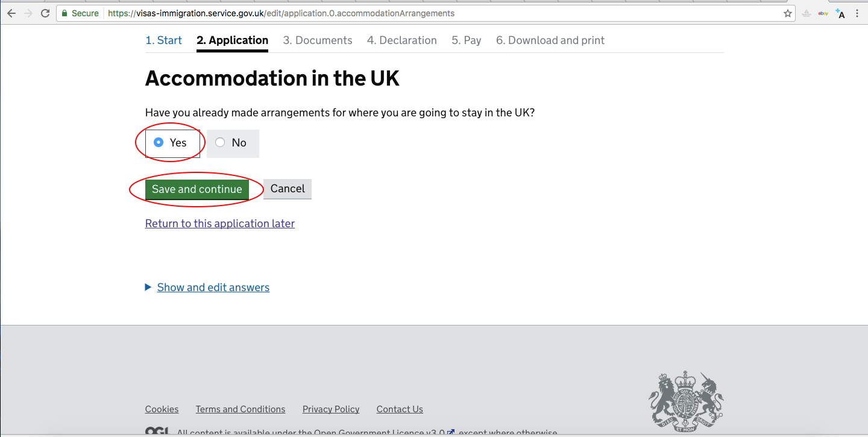The image size is (868, 437).
Task: Reload the page with the refresh icon
Action: (45, 13)
